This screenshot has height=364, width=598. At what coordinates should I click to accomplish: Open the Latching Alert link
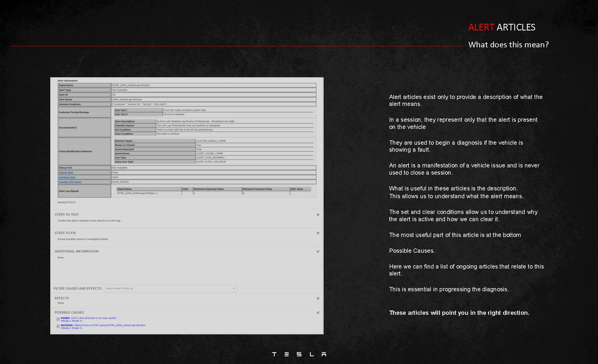click(x=67, y=177)
